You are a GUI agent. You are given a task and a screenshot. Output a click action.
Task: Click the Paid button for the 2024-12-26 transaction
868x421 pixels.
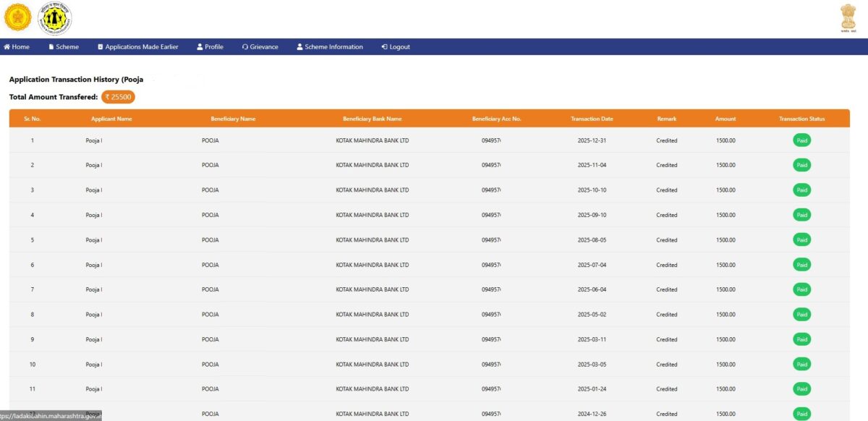pyautogui.click(x=801, y=414)
